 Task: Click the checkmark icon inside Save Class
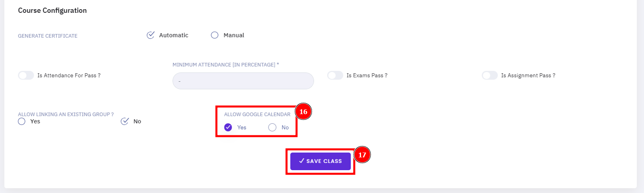click(x=302, y=161)
